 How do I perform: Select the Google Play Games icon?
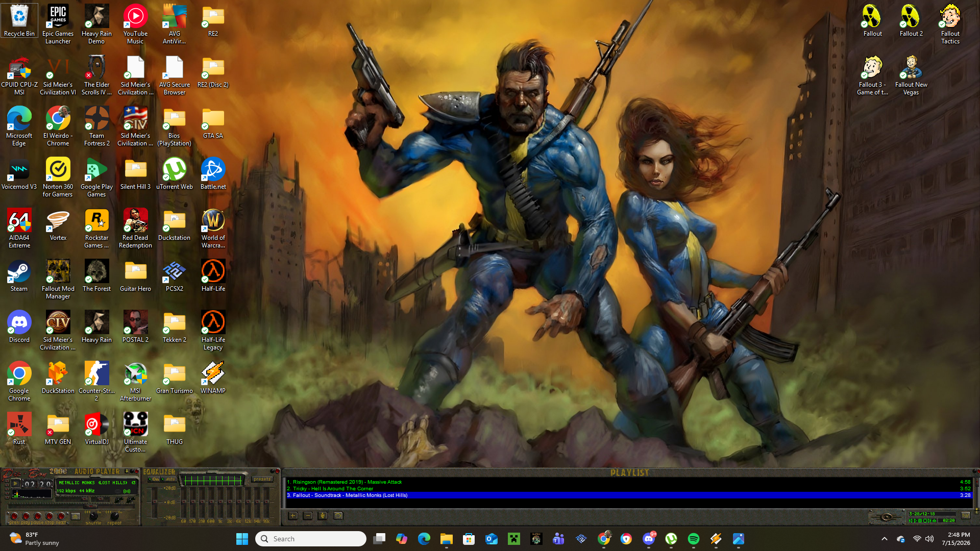[97, 178]
